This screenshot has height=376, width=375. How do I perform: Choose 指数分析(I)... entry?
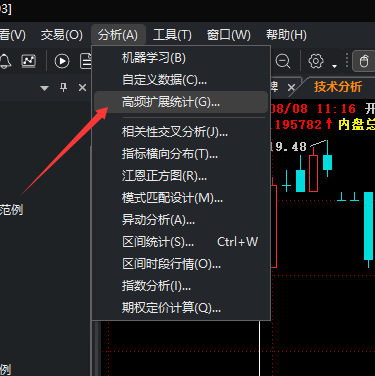pos(181,286)
